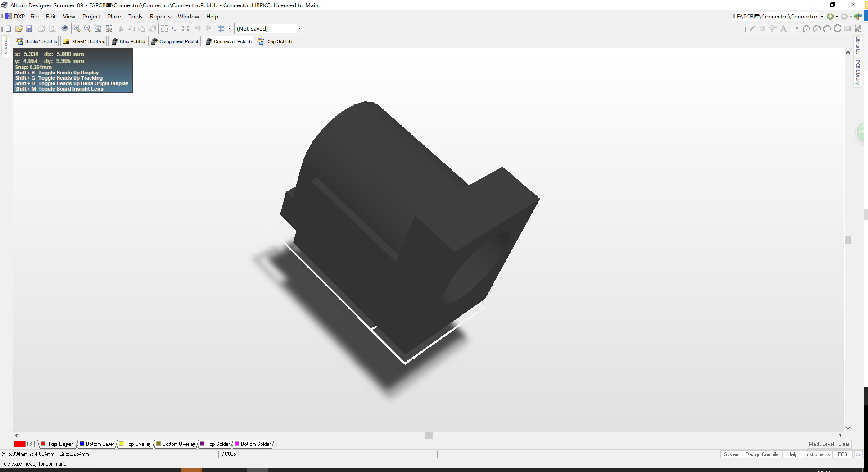
Task: Click the Deselect All icon
Action: click(185, 28)
